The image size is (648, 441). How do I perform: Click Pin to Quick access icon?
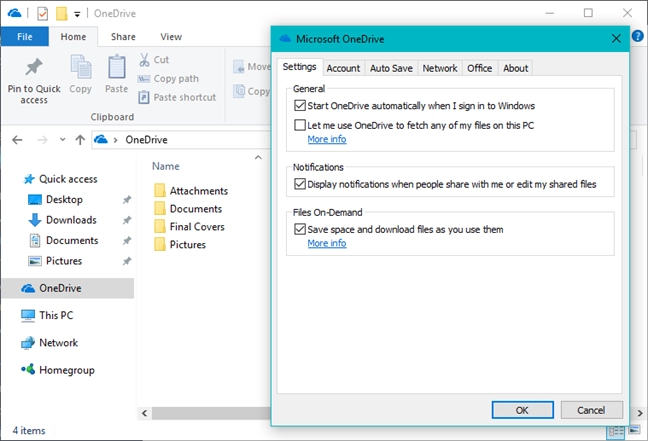tap(34, 67)
